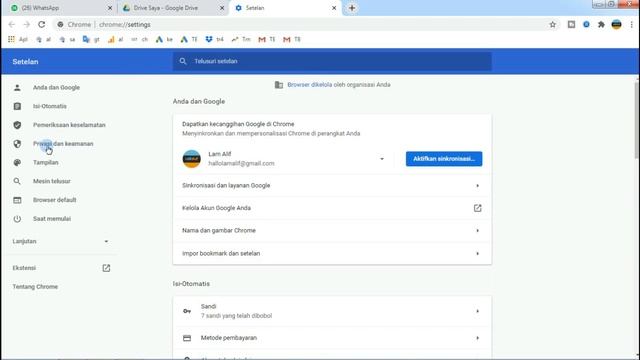Viewport: 640px width, 360px height.
Task: Open the sa bookmark
Action: coord(67,39)
